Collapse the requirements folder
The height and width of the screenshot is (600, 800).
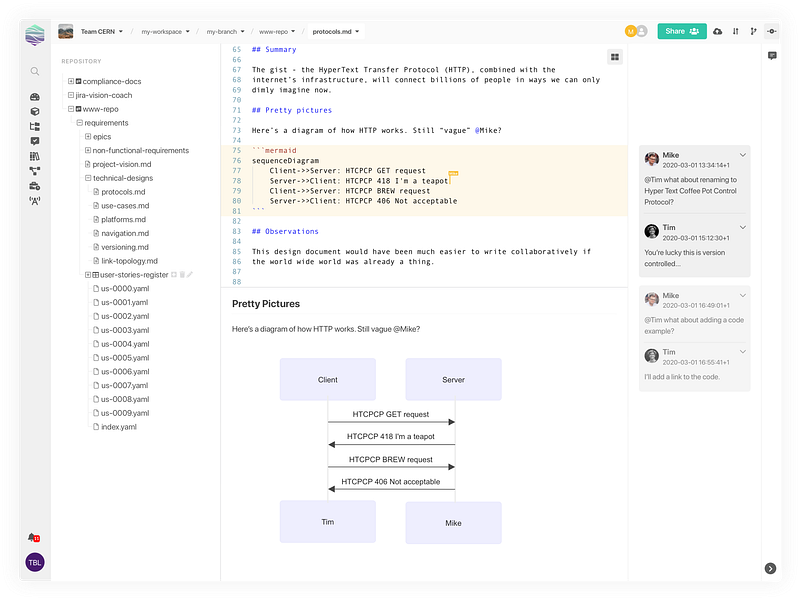[80, 122]
